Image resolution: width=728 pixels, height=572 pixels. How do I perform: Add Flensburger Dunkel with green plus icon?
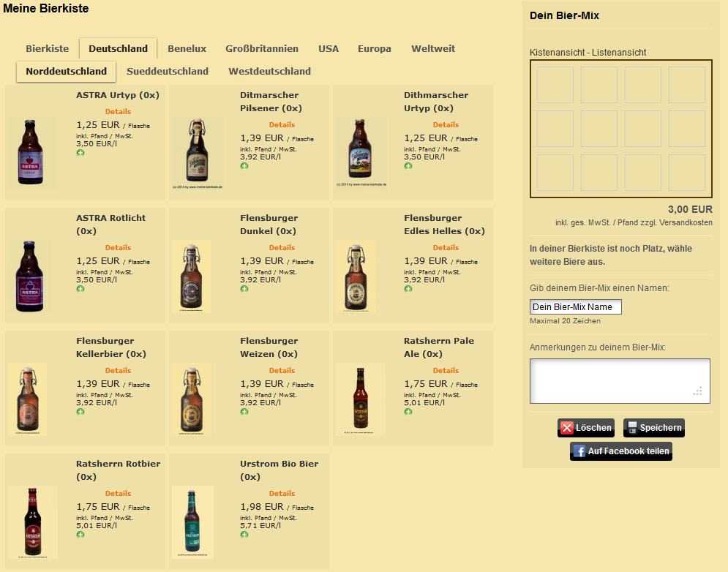click(244, 289)
